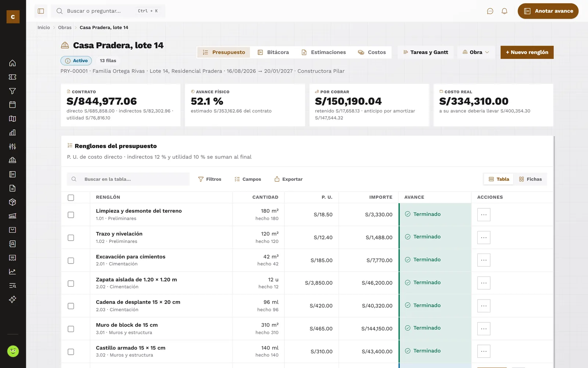Open the notifications bell
Image resolution: width=588 pixels, height=368 pixels.
(504, 11)
